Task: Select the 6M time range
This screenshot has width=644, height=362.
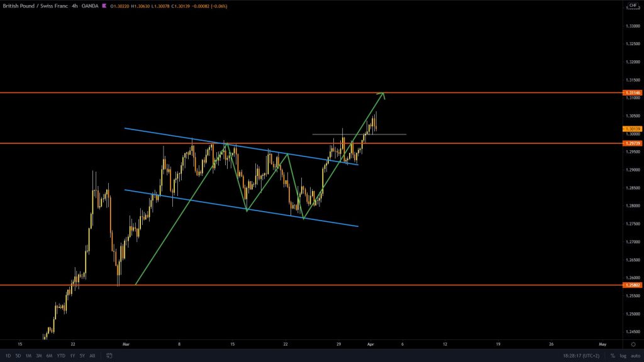Action: [49, 355]
